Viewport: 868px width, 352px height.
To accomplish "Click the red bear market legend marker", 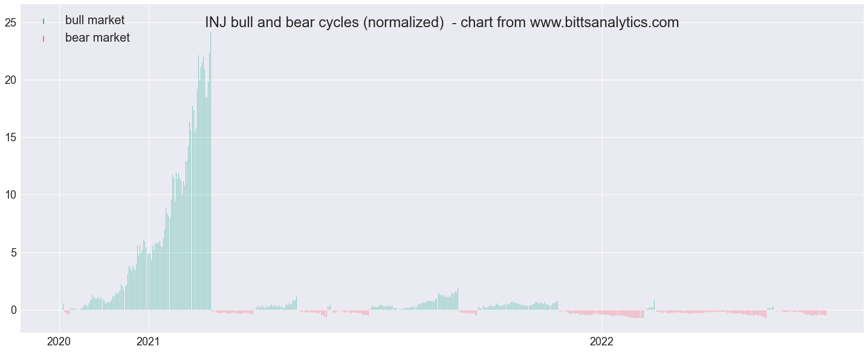I will point(44,39).
